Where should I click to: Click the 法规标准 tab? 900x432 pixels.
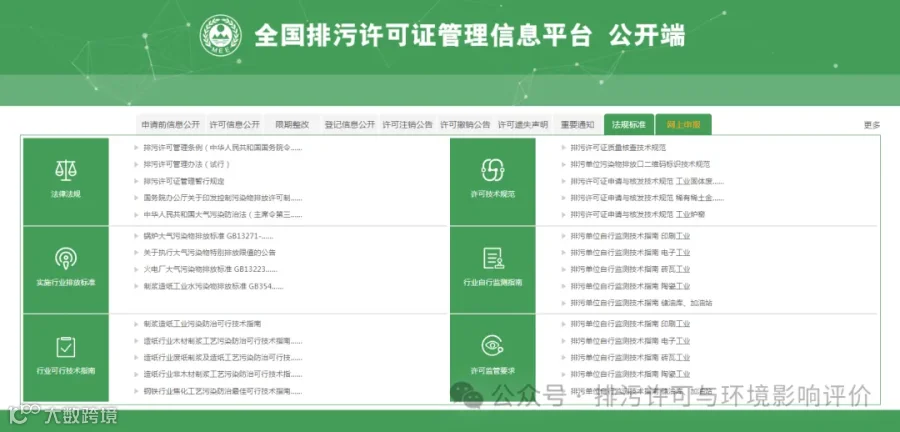pos(629,124)
